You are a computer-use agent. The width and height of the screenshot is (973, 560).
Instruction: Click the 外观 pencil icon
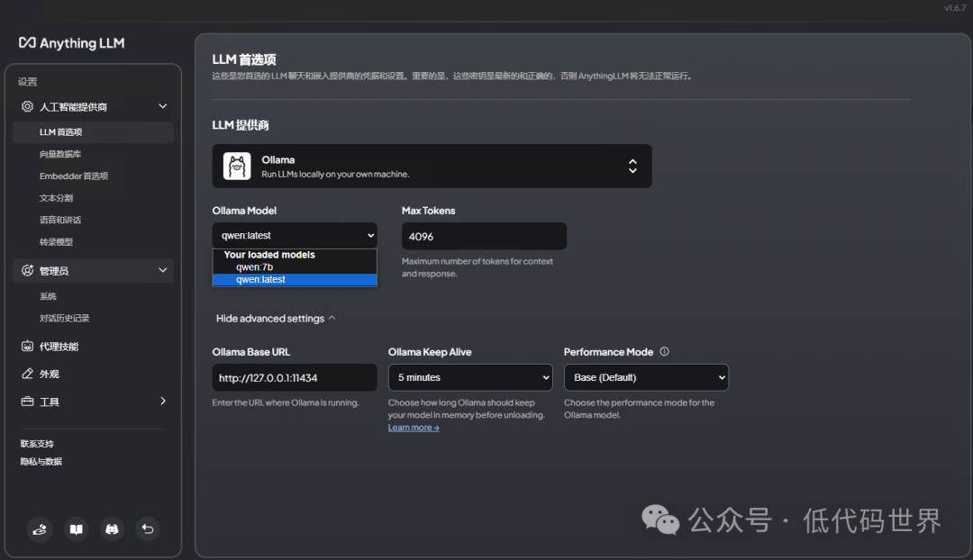pos(28,374)
